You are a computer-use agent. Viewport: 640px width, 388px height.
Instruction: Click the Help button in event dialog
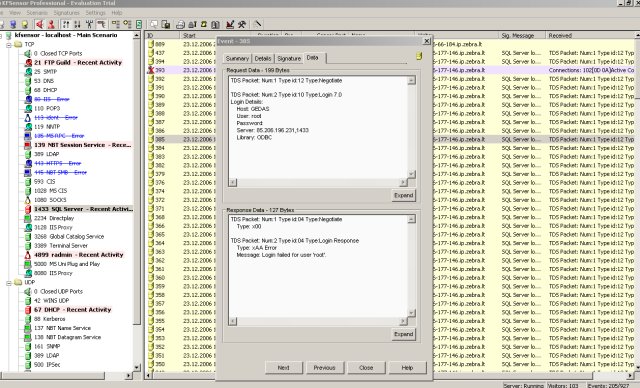[407, 368]
